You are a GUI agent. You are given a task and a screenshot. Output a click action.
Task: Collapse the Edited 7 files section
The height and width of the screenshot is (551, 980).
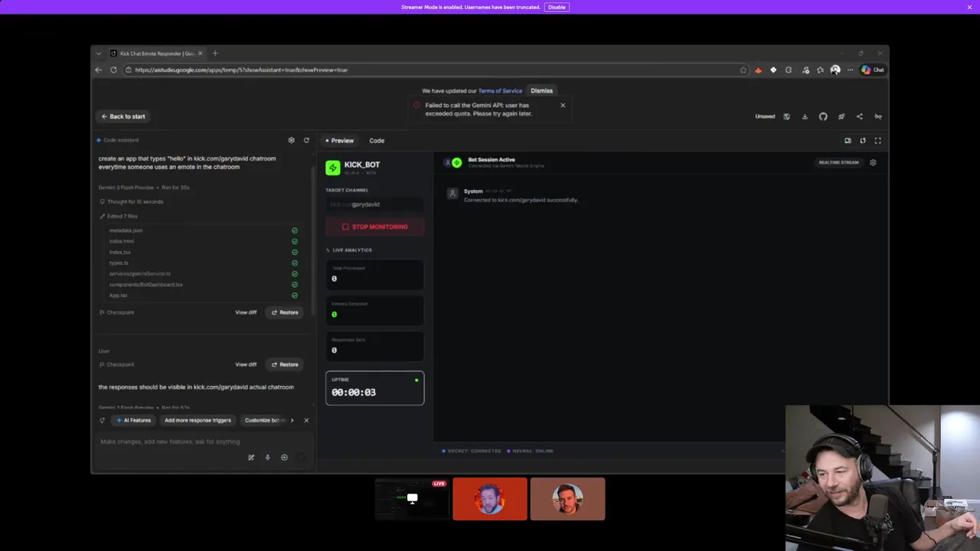(x=119, y=217)
